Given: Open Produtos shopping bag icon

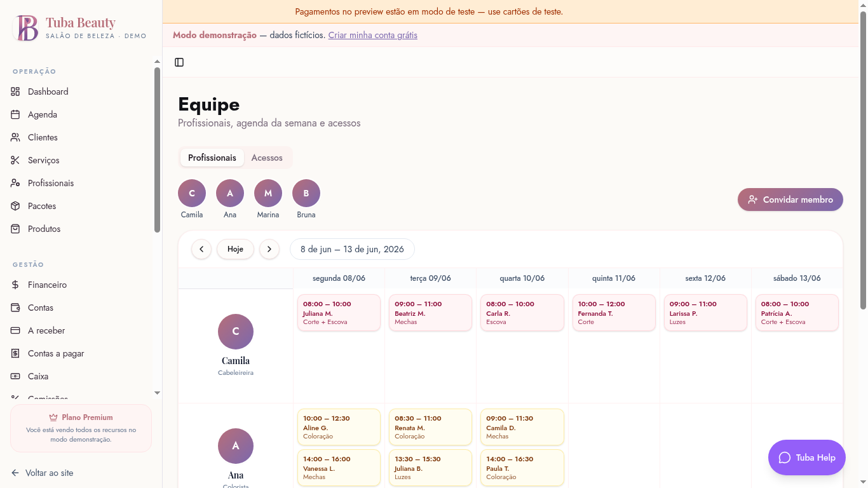Looking at the screenshot, I should (x=15, y=229).
